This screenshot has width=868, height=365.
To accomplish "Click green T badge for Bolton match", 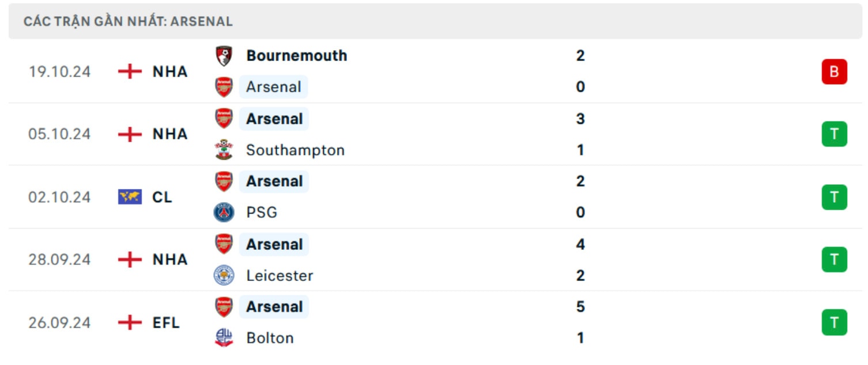I will point(835,322).
